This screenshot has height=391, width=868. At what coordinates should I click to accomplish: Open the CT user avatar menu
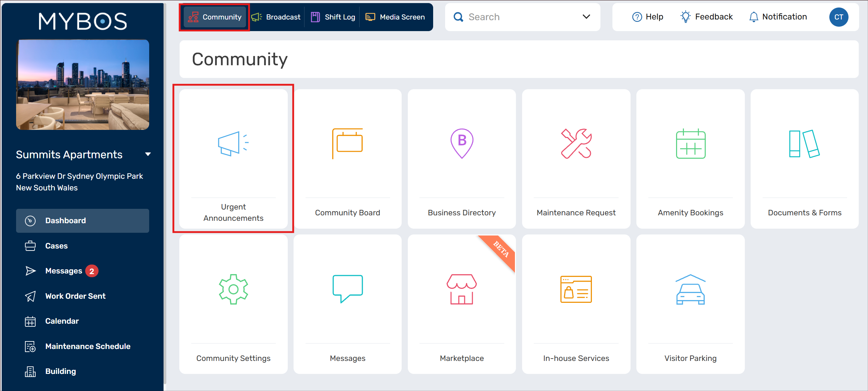pyautogui.click(x=838, y=17)
